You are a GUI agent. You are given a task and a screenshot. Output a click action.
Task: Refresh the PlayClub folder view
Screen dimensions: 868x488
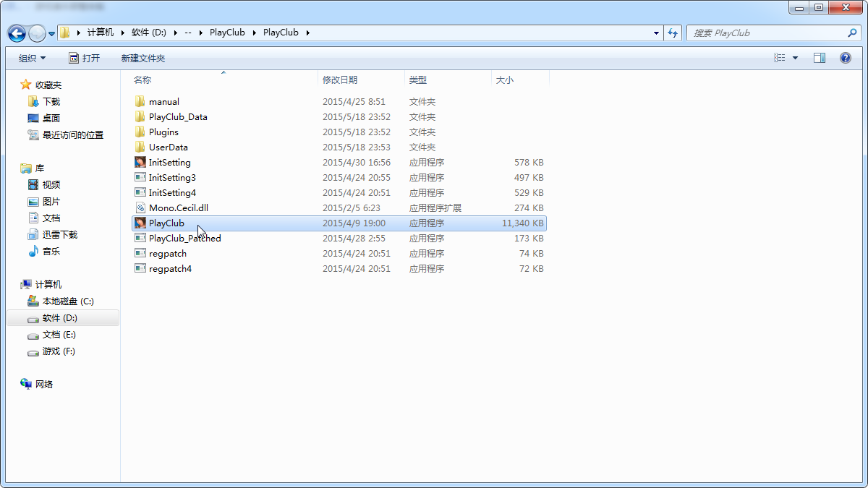673,33
